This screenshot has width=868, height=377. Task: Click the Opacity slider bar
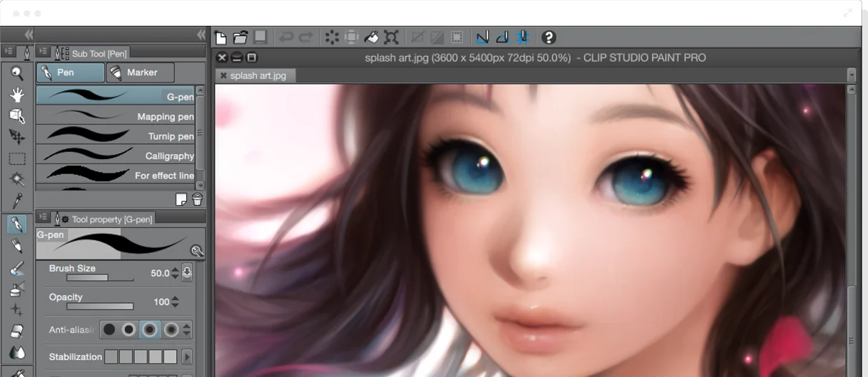point(100,306)
